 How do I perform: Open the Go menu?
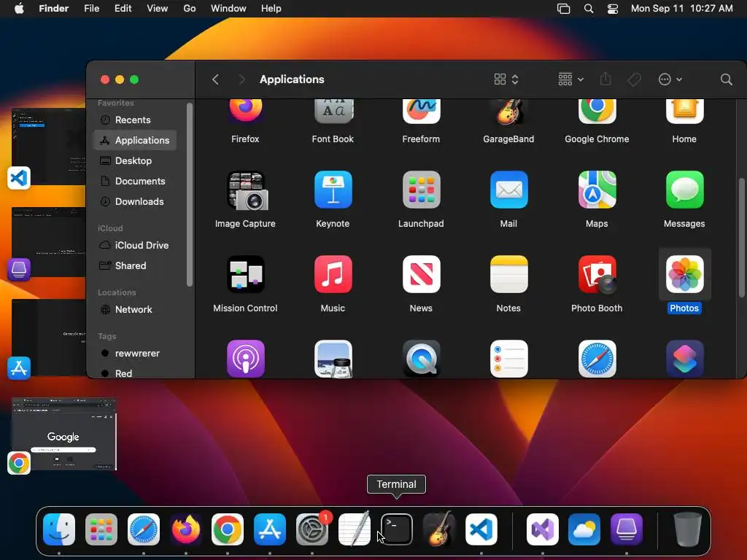pos(190,9)
